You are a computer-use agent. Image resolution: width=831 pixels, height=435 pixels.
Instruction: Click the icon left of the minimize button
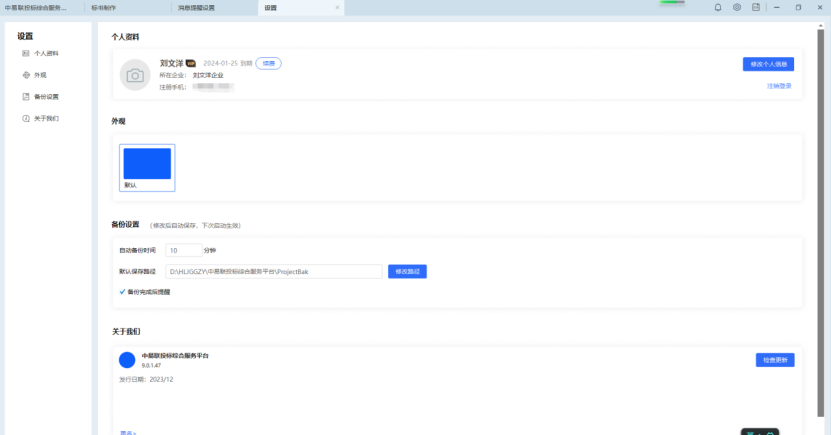click(x=756, y=7)
